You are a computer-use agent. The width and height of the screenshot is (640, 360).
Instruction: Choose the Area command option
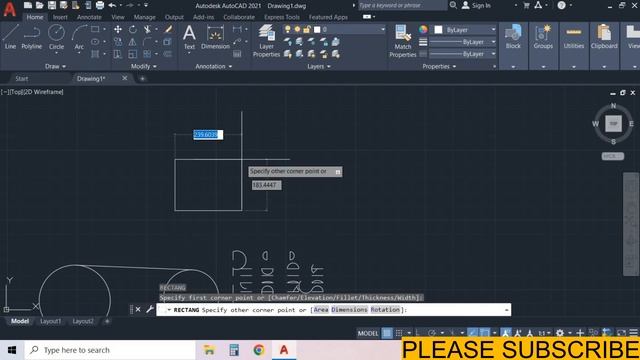(x=321, y=310)
